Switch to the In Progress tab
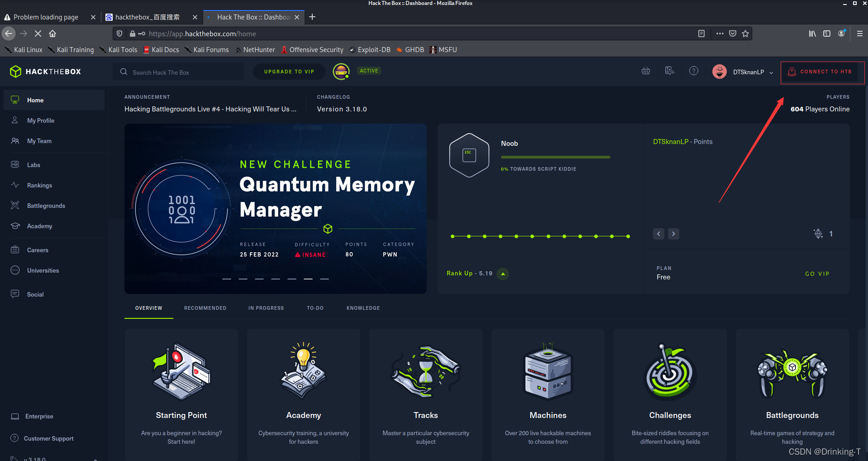The image size is (868, 461). (x=266, y=308)
